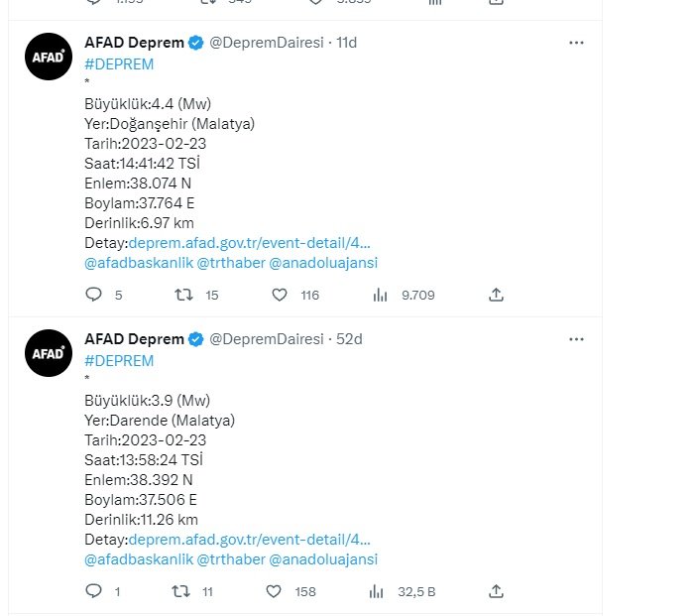Viewport: 696px width, 616px height.
Task: Open event detail link in Darende tweet
Action: [x=250, y=540]
